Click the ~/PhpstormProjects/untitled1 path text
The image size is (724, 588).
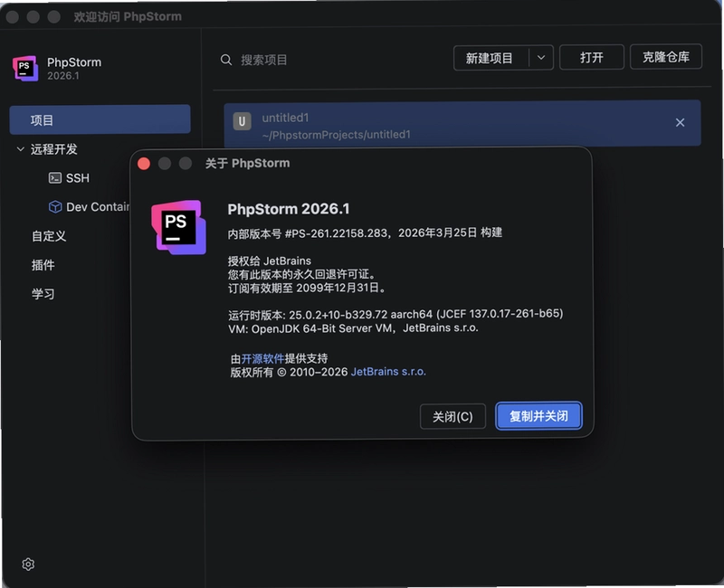(x=336, y=135)
